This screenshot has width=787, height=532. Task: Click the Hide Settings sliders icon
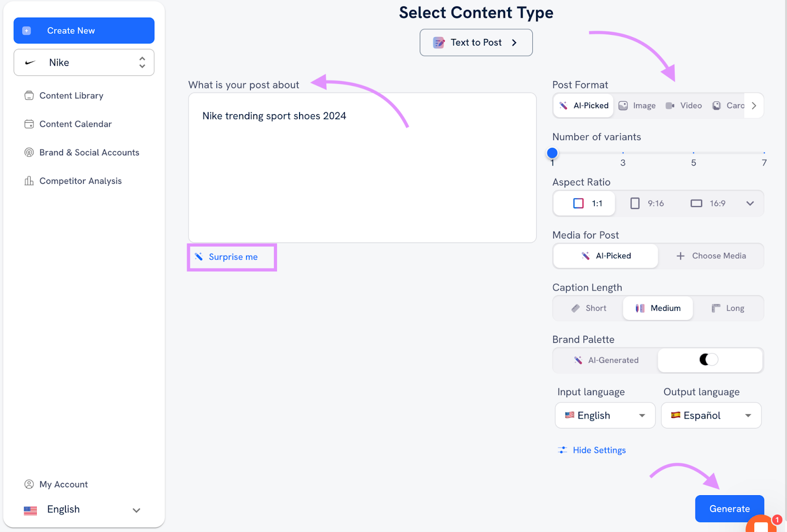pyautogui.click(x=563, y=450)
